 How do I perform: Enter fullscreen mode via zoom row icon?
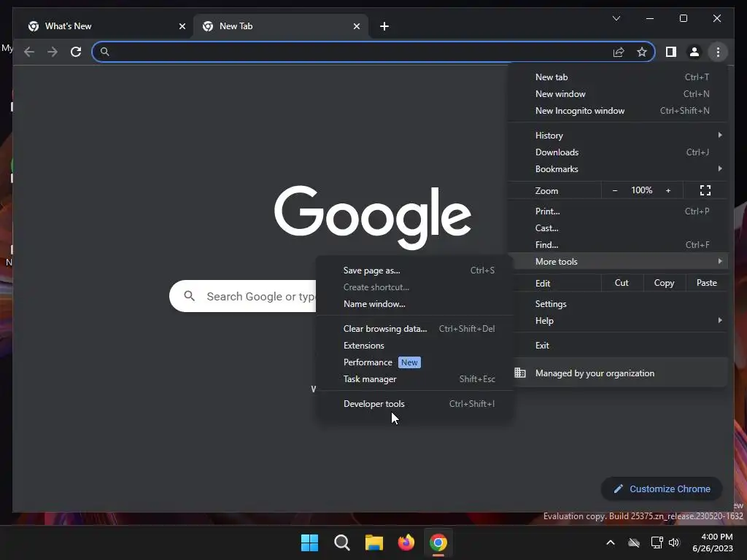(705, 190)
